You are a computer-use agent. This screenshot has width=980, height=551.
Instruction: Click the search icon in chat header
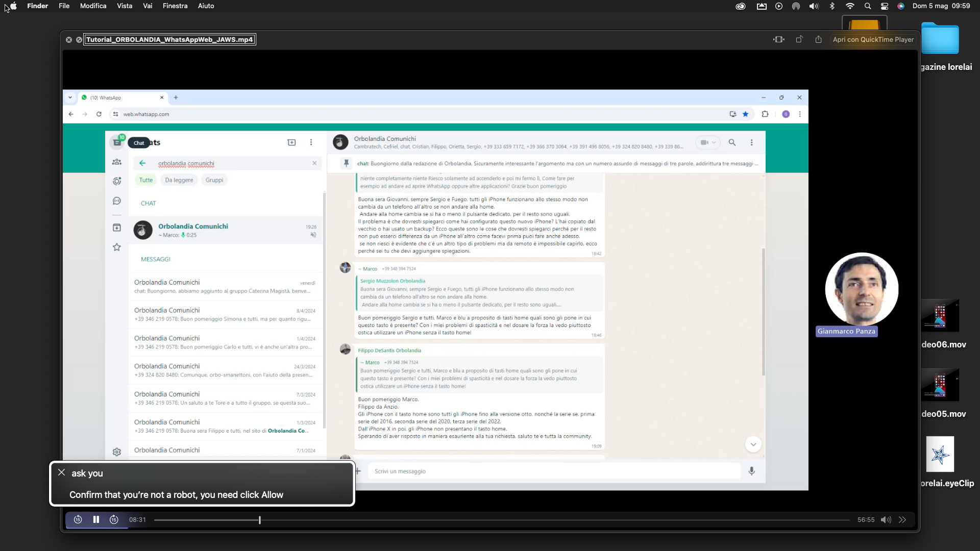click(x=732, y=142)
